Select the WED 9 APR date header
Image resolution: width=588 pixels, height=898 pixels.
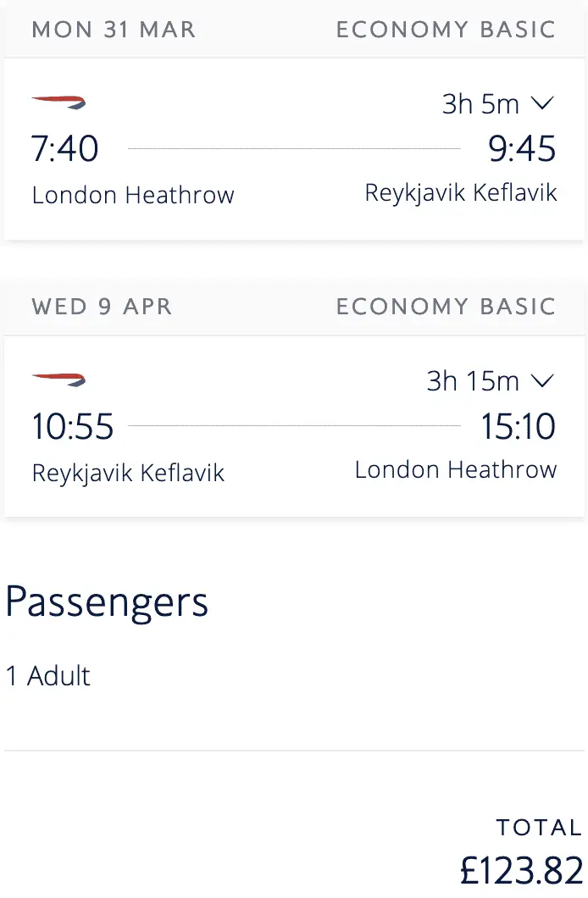[102, 306]
